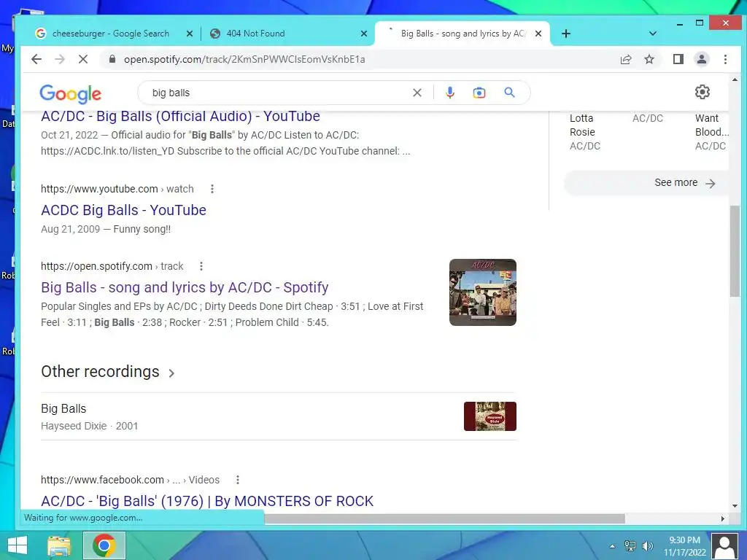Open more options for youtube.com watch result

pos(212,189)
